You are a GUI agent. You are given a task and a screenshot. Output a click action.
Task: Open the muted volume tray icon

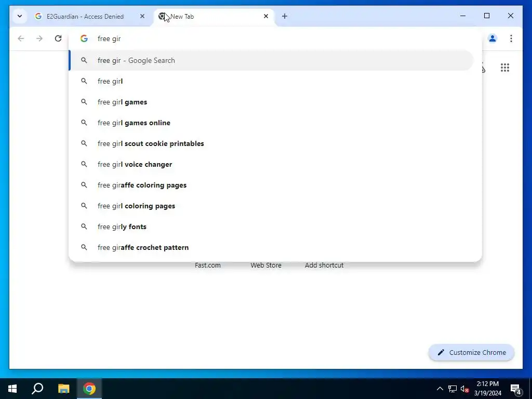pyautogui.click(x=464, y=389)
